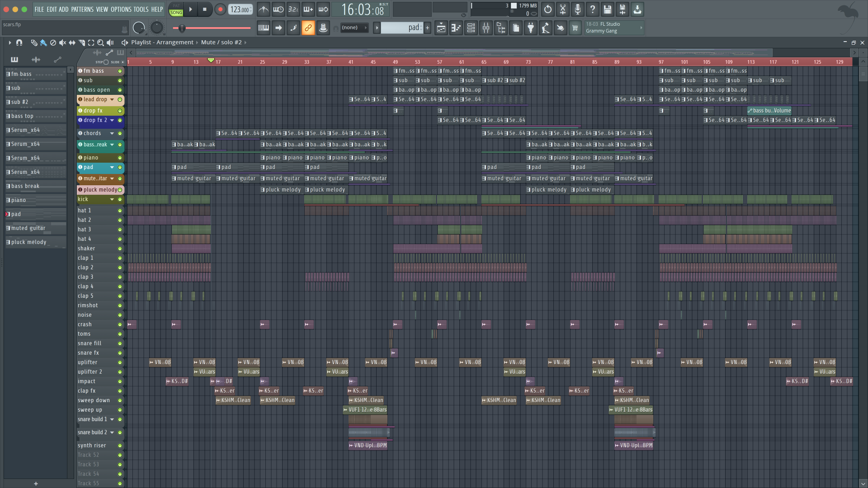The width and height of the screenshot is (868, 488).
Task: Open the browser view icon
Action: (500, 28)
